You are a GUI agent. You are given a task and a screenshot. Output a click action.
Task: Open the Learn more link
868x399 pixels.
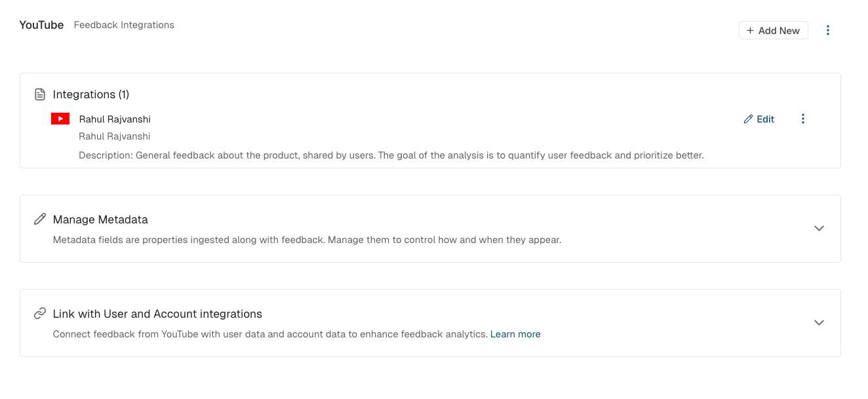[515, 334]
